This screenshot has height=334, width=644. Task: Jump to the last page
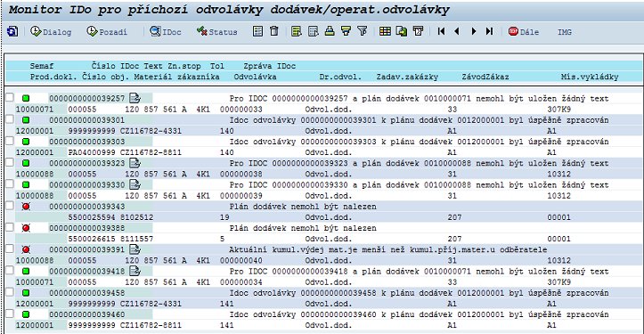[489, 31]
